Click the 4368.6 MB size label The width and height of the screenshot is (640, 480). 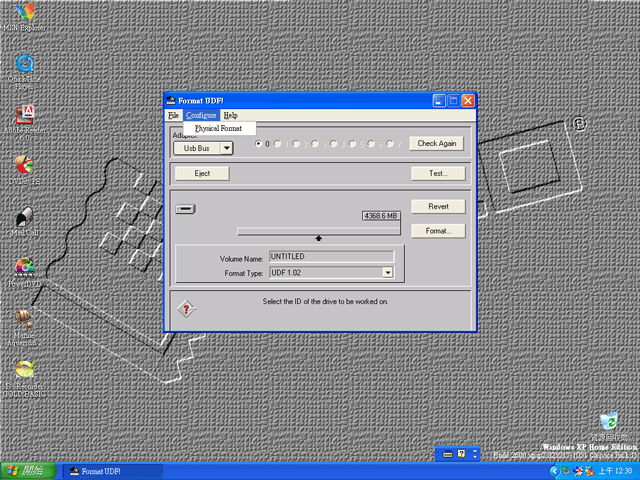point(381,216)
